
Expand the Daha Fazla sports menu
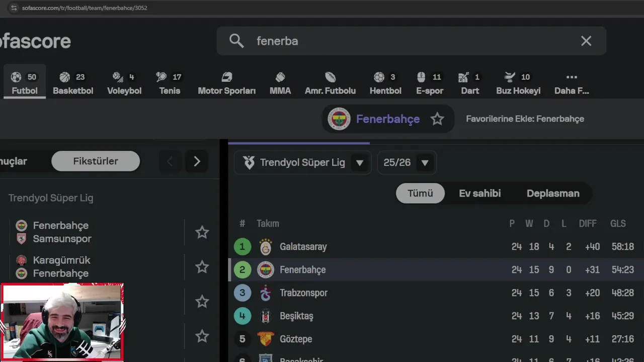click(x=572, y=82)
